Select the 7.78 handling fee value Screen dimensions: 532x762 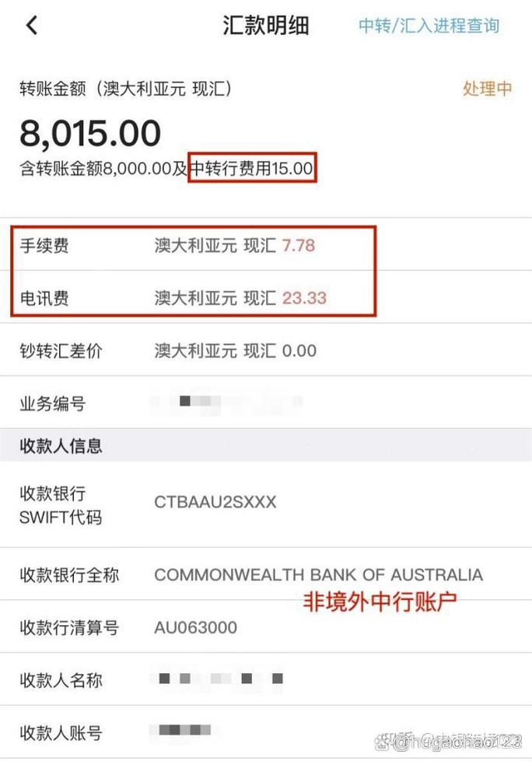point(299,246)
